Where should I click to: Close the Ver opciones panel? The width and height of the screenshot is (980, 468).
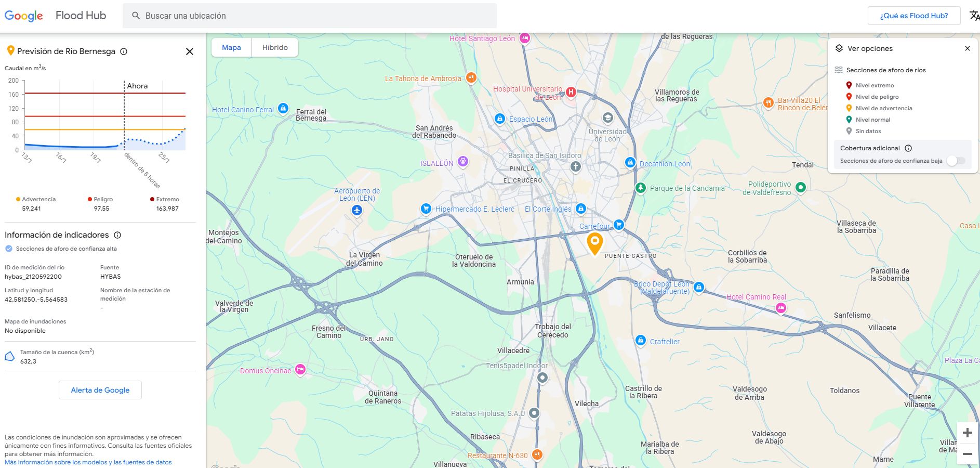[x=968, y=48]
